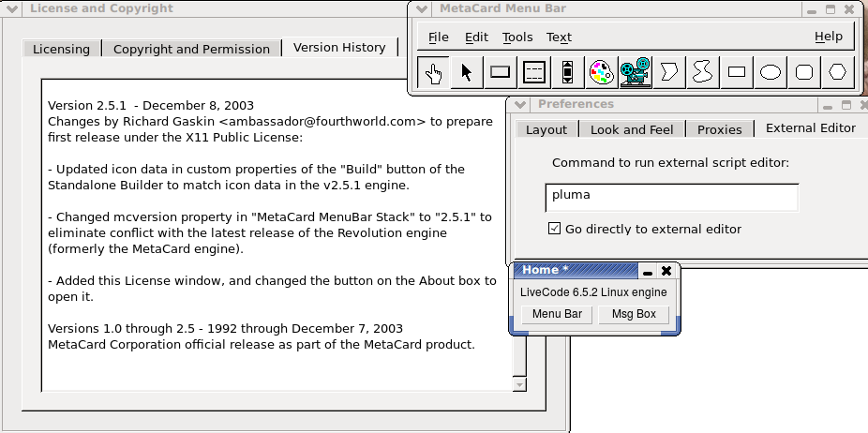Open the Tools menu
Viewport: 868px width, 433px height.
(x=517, y=37)
